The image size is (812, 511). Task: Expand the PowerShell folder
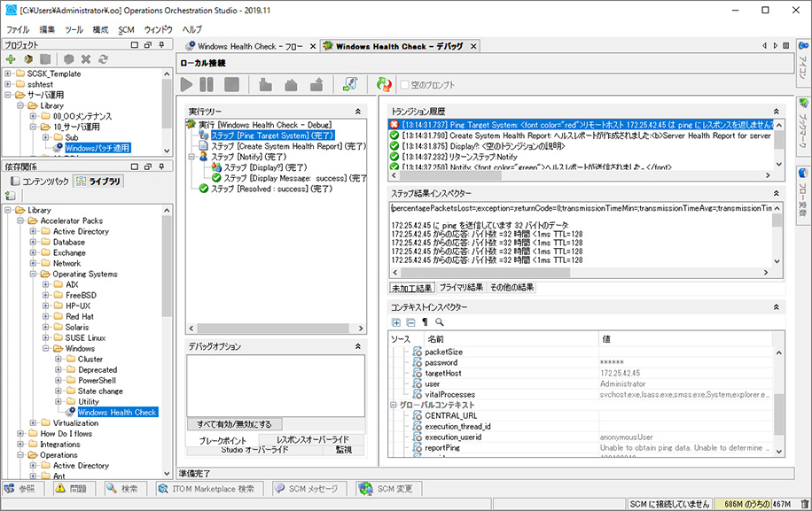pyautogui.click(x=59, y=381)
